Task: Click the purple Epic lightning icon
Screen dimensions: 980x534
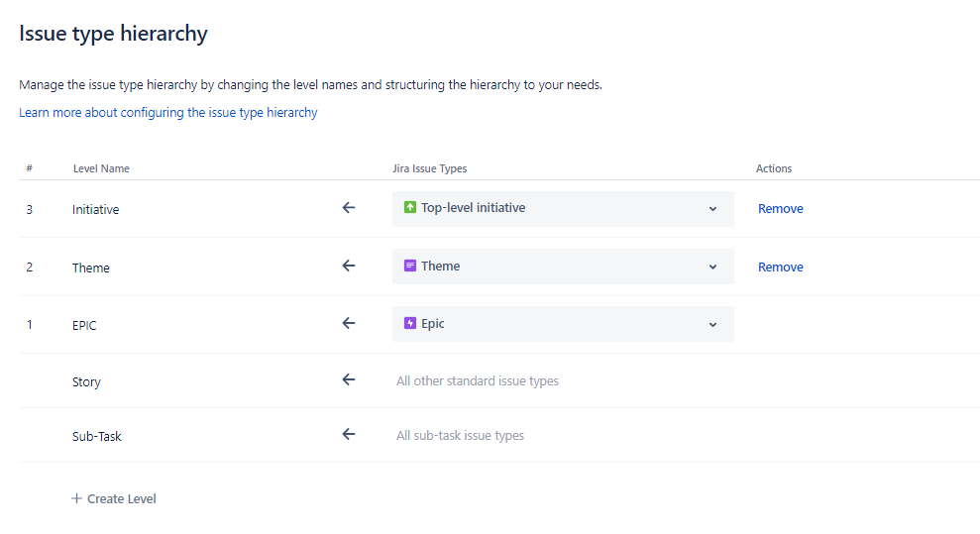Action: 410,324
